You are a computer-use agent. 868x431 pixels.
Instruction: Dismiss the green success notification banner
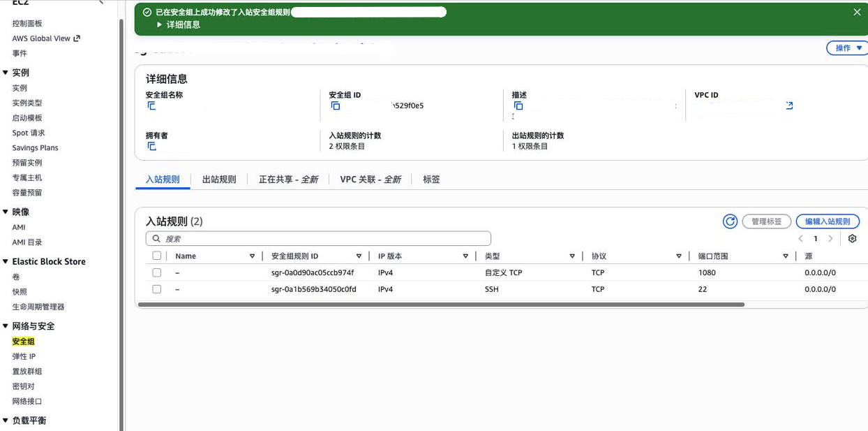point(857,12)
